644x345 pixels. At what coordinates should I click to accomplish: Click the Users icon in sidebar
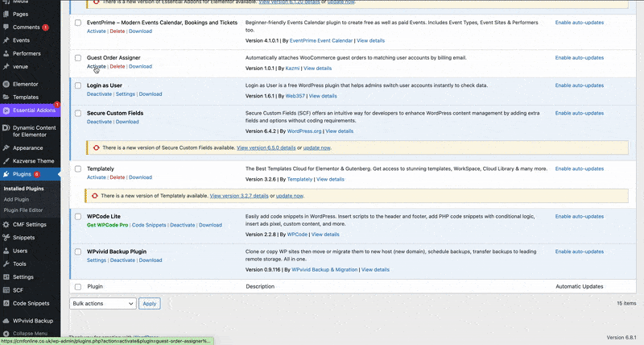(6, 251)
